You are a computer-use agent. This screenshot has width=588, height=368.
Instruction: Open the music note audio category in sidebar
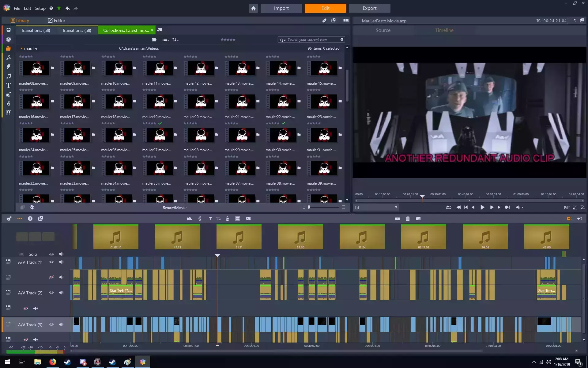click(9, 76)
